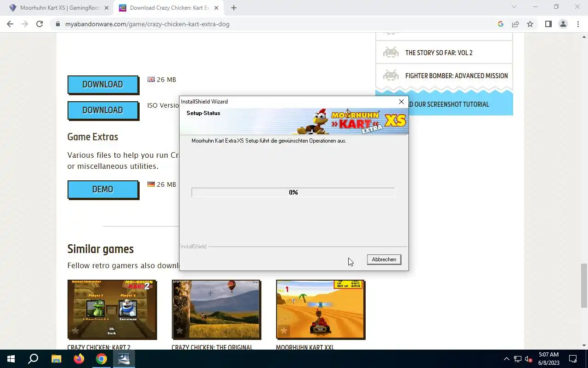The image size is (588, 368).
Task: Favorite Moorhuhn Kart XXL with star
Action: click(284, 331)
